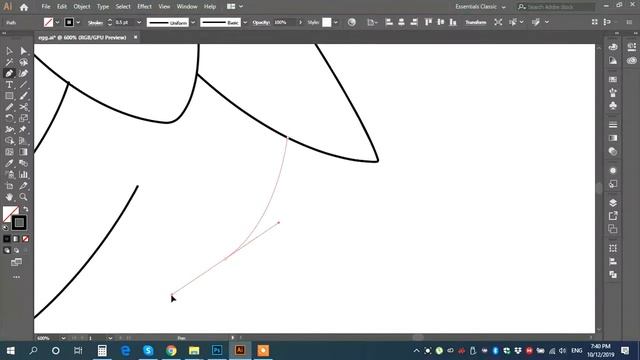Image resolution: width=640 pixels, height=360 pixels.
Task: Click the stroke color box in control bar
Action: (x=69, y=22)
